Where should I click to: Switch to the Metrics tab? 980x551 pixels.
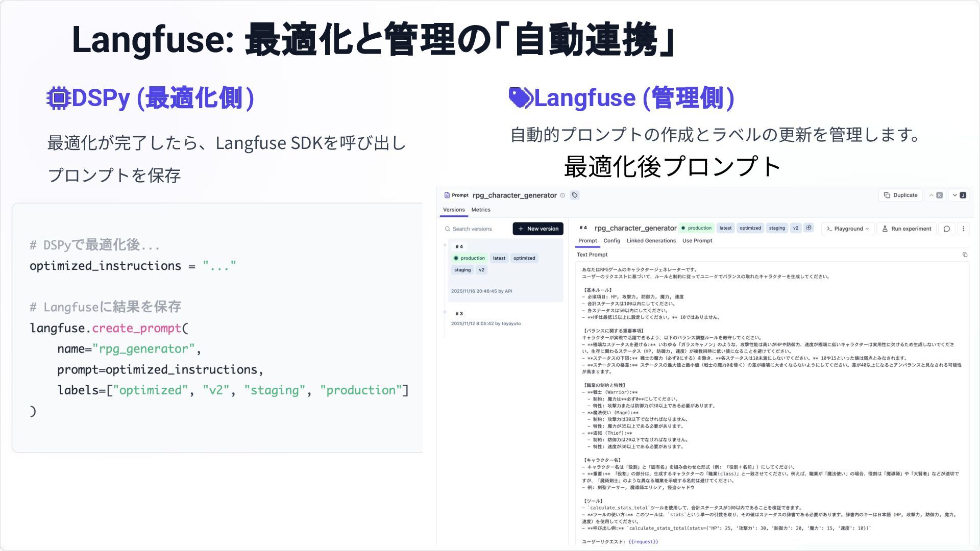tap(480, 210)
